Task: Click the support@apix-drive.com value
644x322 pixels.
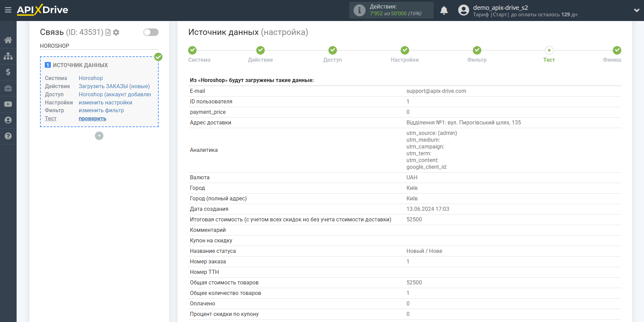Action: pos(436,91)
